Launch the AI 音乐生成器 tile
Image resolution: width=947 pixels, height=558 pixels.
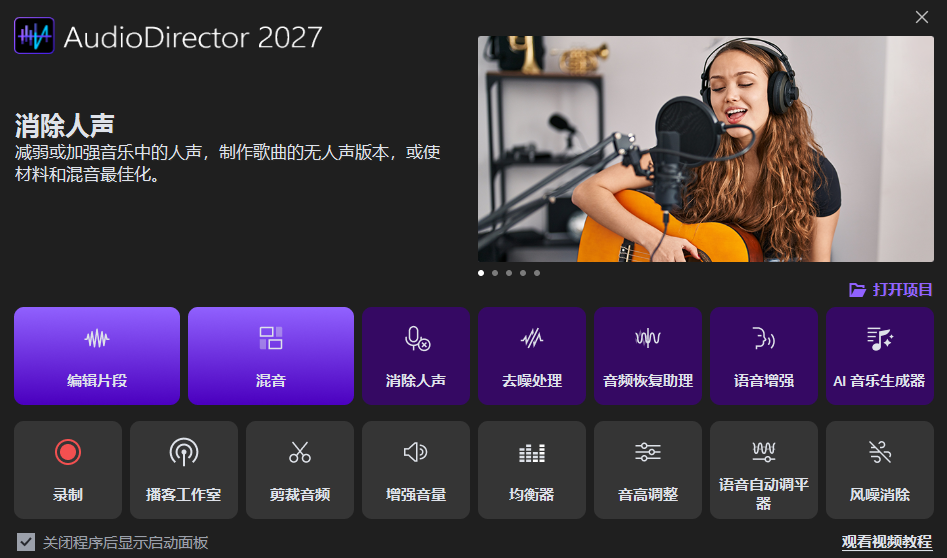pyautogui.click(x=879, y=356)
